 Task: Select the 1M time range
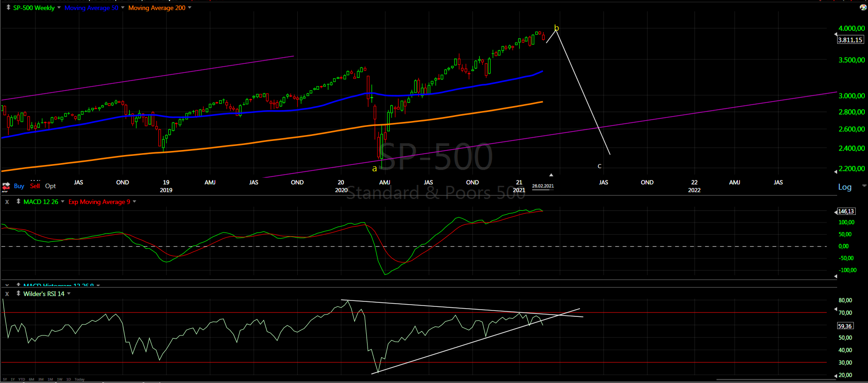[50, 379]
